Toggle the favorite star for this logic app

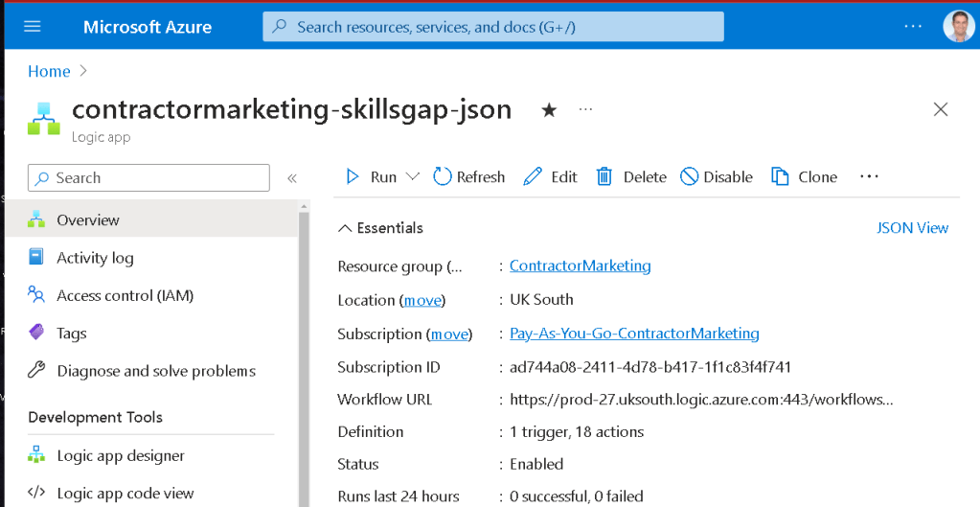[x=549, y=110]
